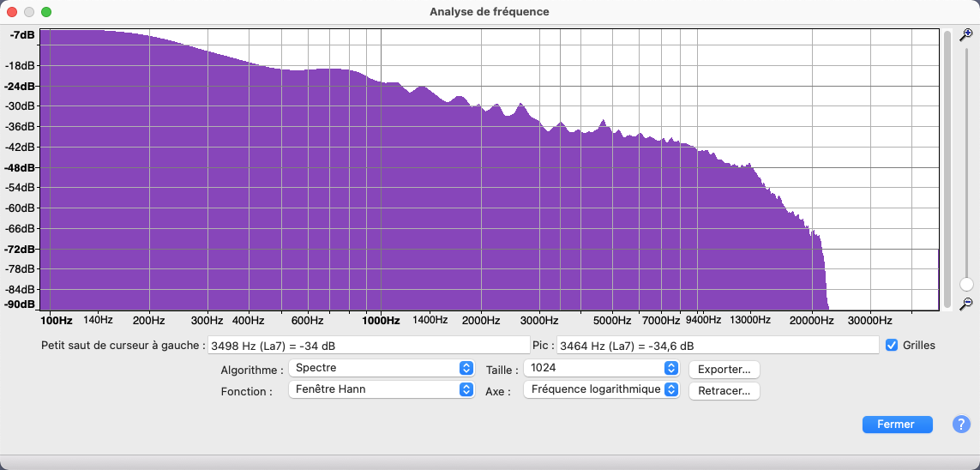The image size is (980, 470).
Task: Click the cursor frequency field showing 3498 Hz
Action: 370,345
